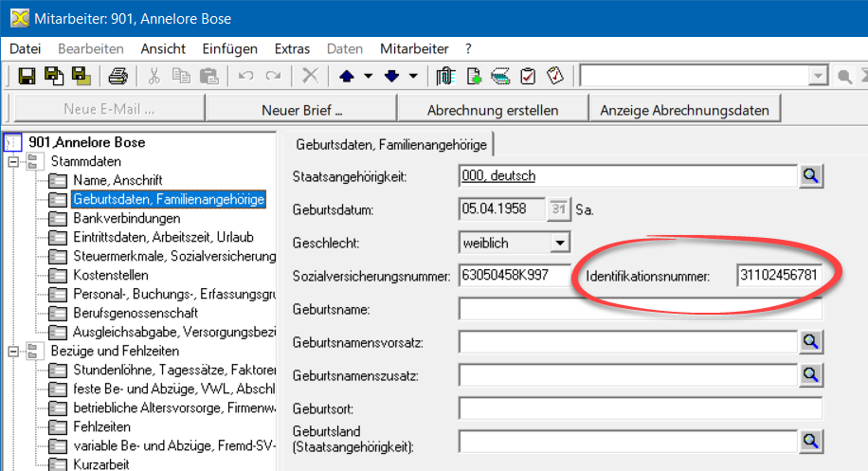Viewport: 868px width, 471px height.
Task: Select Stundenlöhne, Tagessätze tree item
Action: 173,370
